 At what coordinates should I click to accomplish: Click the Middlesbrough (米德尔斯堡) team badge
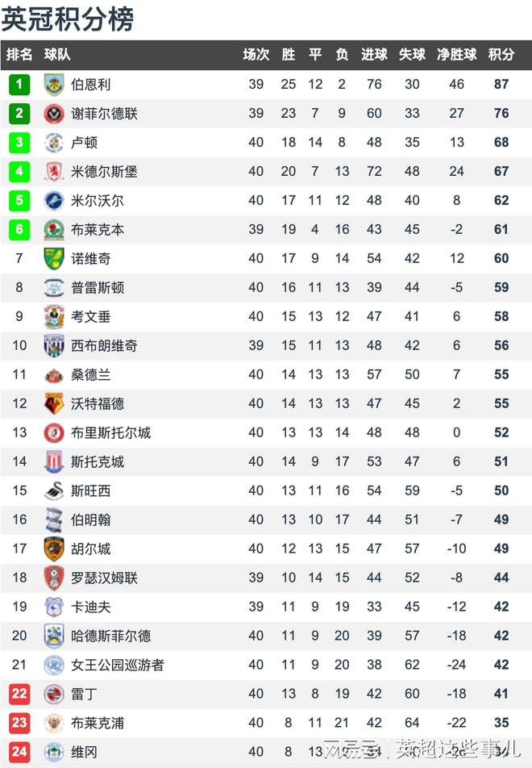(54, 171)
